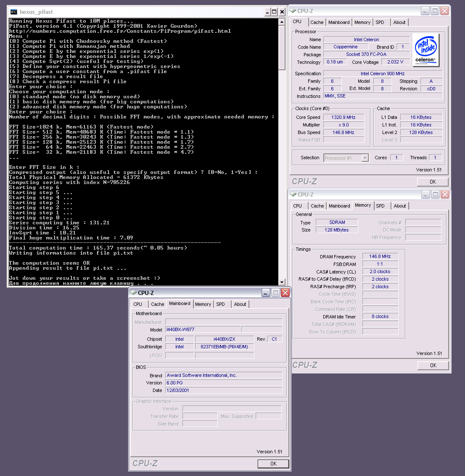Minimize the hexus_pifast console window
This screenshot has height=476, width=465.
pyautogui.click(x=267, y=12)
